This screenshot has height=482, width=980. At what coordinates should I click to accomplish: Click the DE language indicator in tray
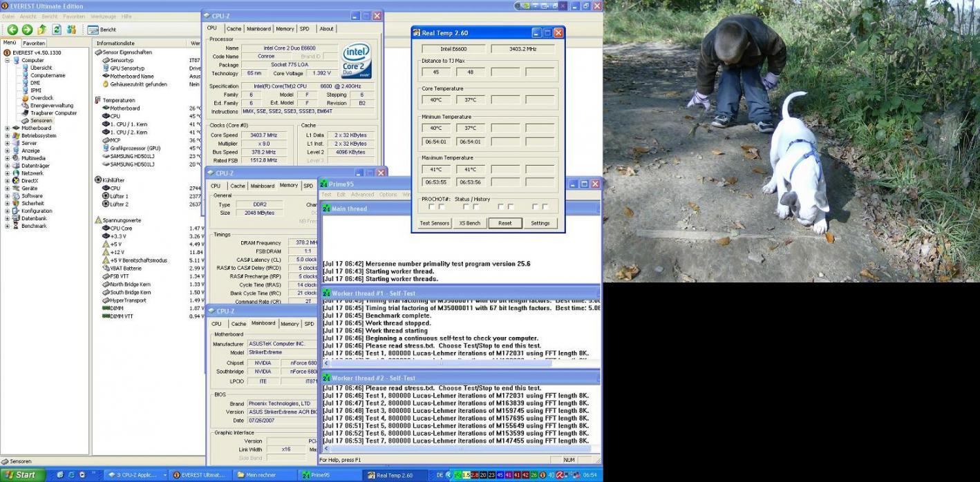tap(440, 475)
